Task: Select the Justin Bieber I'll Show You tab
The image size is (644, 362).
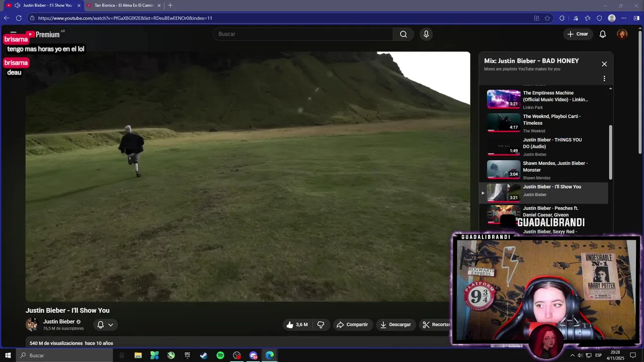Action: coord(44,5)
